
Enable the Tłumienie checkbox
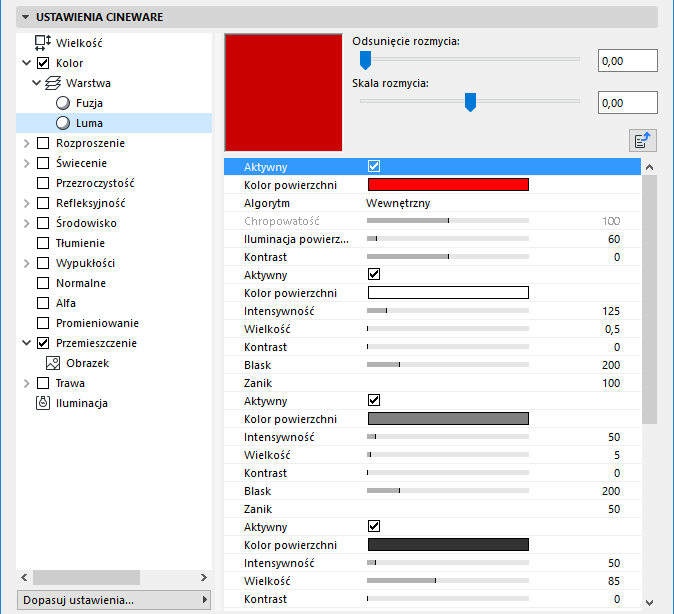coord(43,243)
